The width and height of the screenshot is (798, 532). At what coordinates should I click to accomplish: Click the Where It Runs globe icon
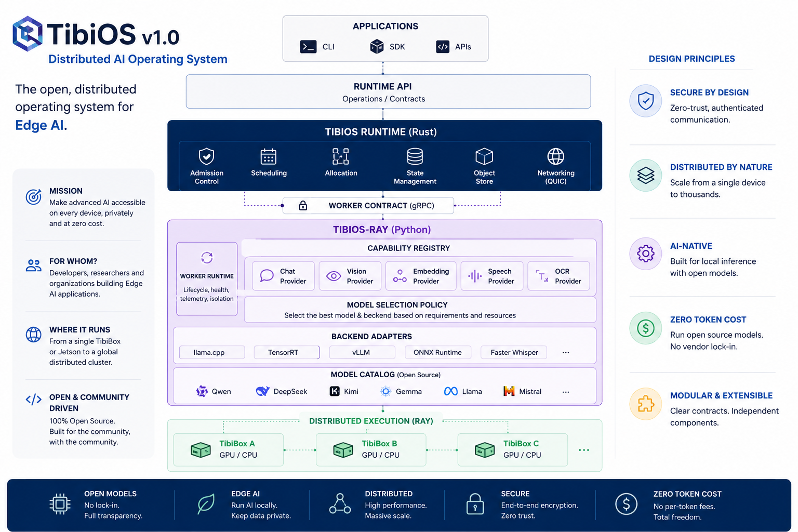tap(34, 335)
